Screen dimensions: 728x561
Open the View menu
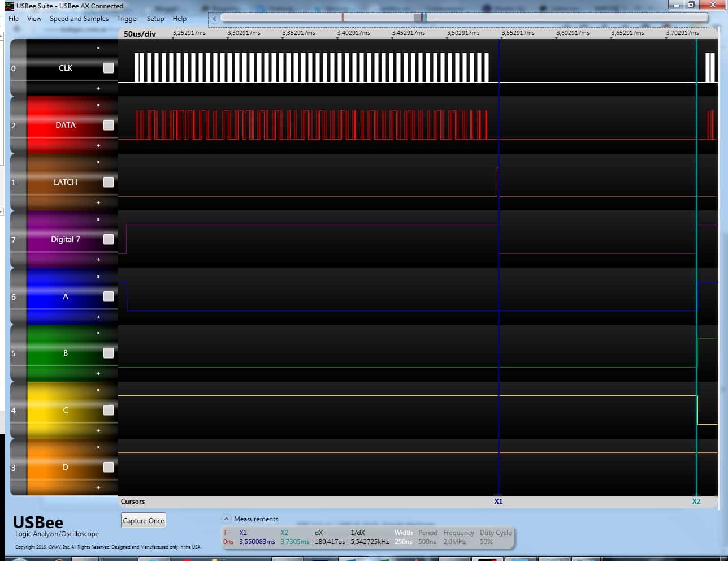click(x=34, y=19)
